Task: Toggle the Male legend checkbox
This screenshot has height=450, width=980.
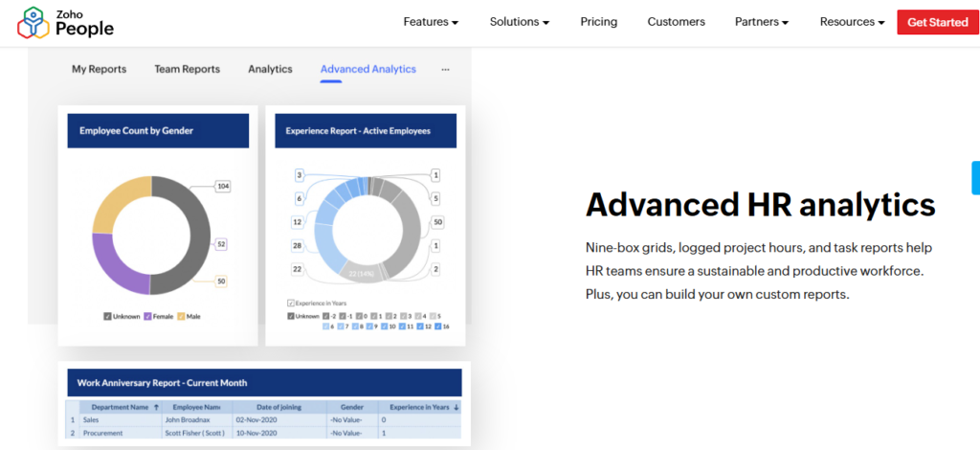Action: pyautogui.click(x=181, y=316)
